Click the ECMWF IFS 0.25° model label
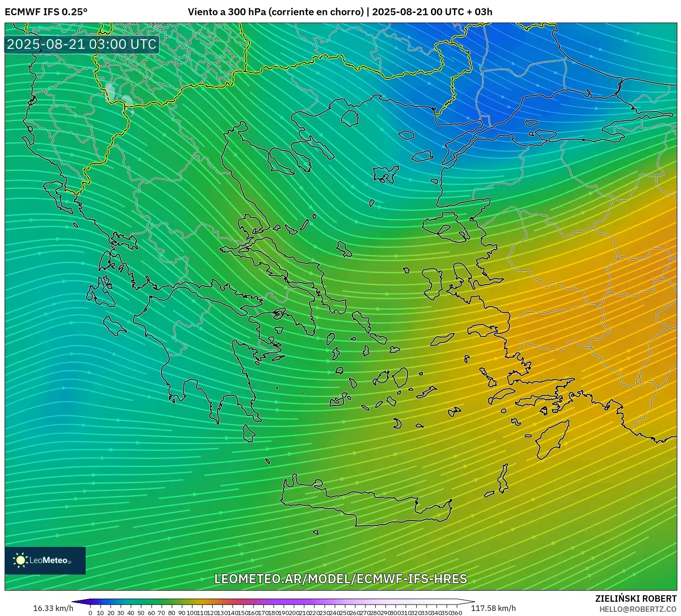681x616 pixels. pyautogui.click(x=46, y=12)
